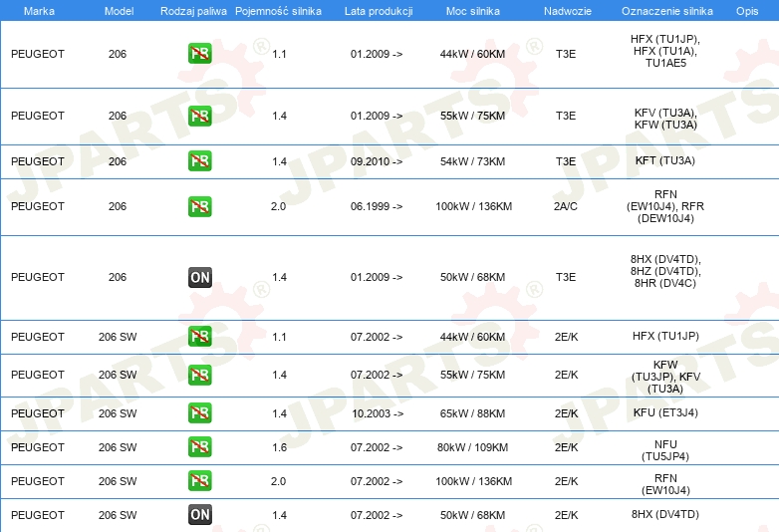Click the Nadwozie column header
The width and height of the screenshot is (779, 532).
point(568,11)
